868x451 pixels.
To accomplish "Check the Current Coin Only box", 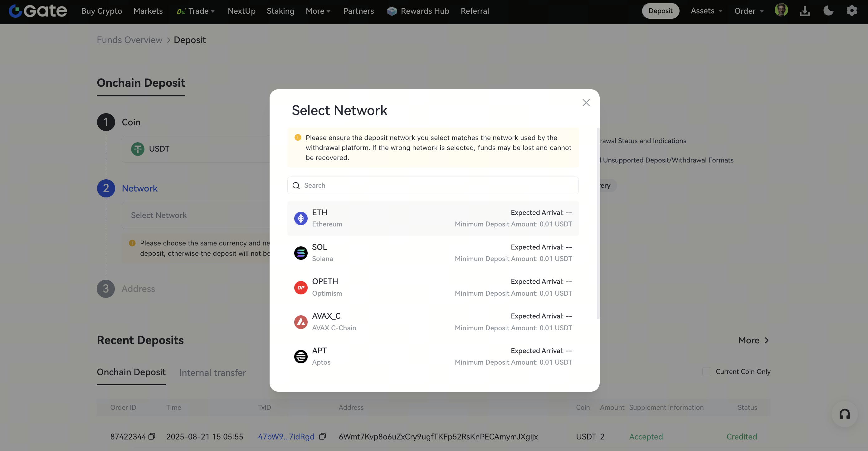I will coord(707,371).
